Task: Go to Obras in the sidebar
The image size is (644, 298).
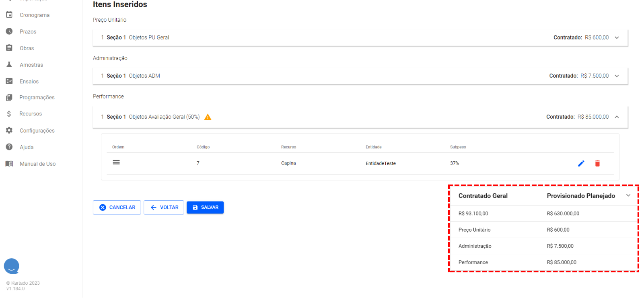Action: coord(27,48)
